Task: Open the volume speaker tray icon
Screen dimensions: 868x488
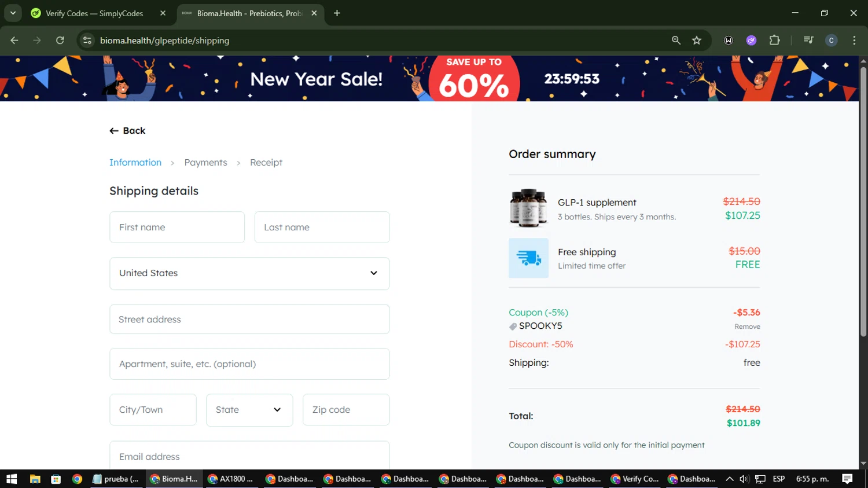Action: pos(744,479)
